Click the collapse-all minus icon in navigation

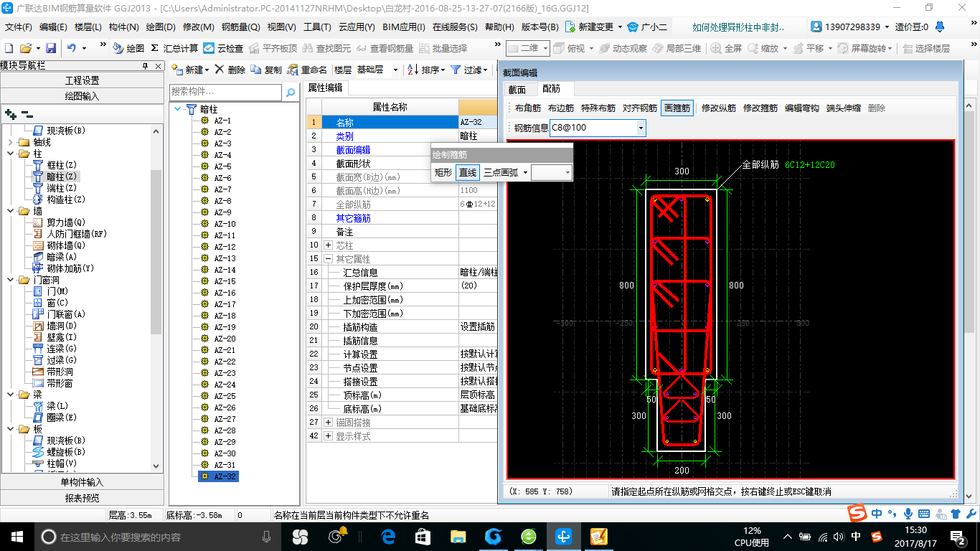(27, 113)
